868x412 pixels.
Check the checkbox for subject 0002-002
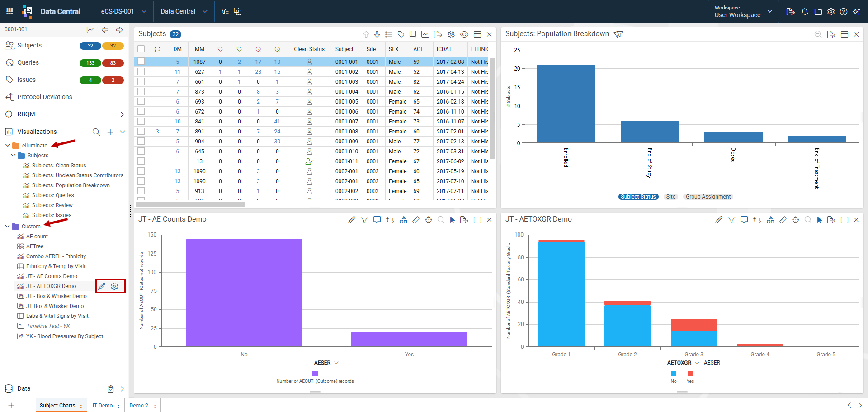(x=141, y=191)
